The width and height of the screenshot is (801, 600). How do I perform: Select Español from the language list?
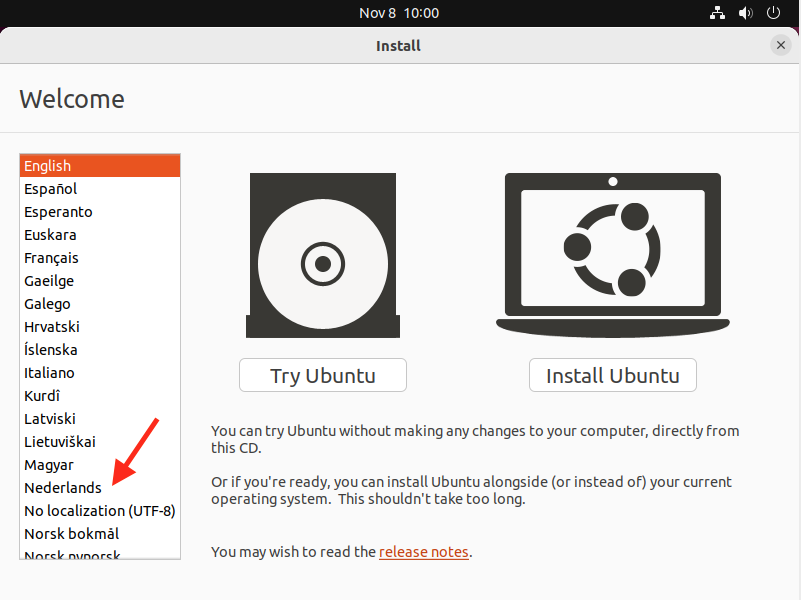click(51, 189)
